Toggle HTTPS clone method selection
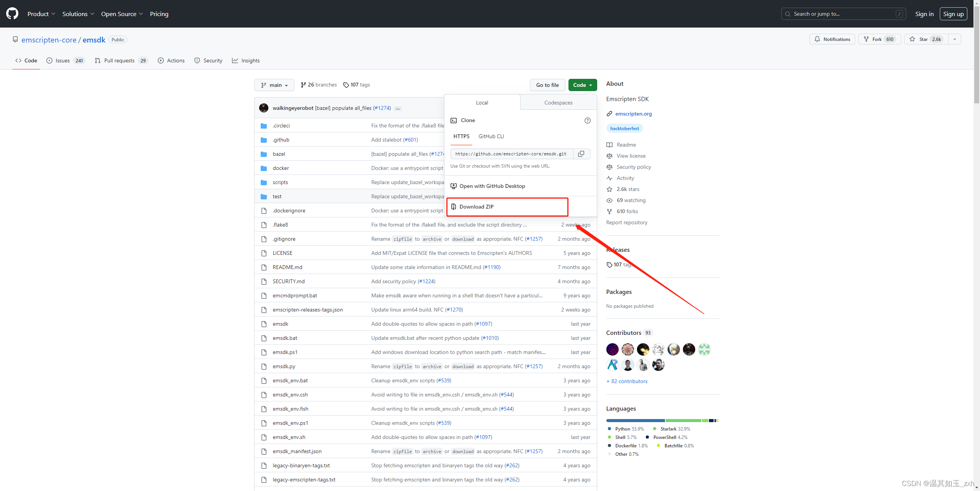This screenshot has height=491, width=980. pos(460,136)
